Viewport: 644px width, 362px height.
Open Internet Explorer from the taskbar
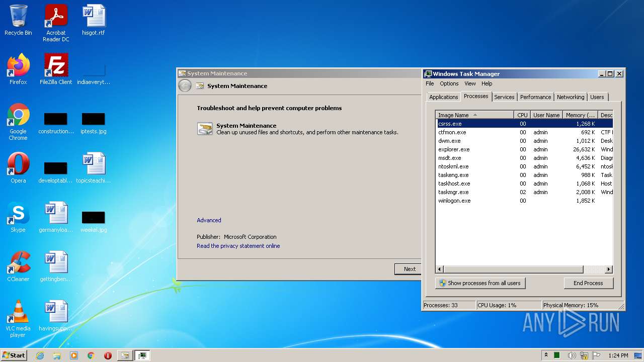coord(40,355)
